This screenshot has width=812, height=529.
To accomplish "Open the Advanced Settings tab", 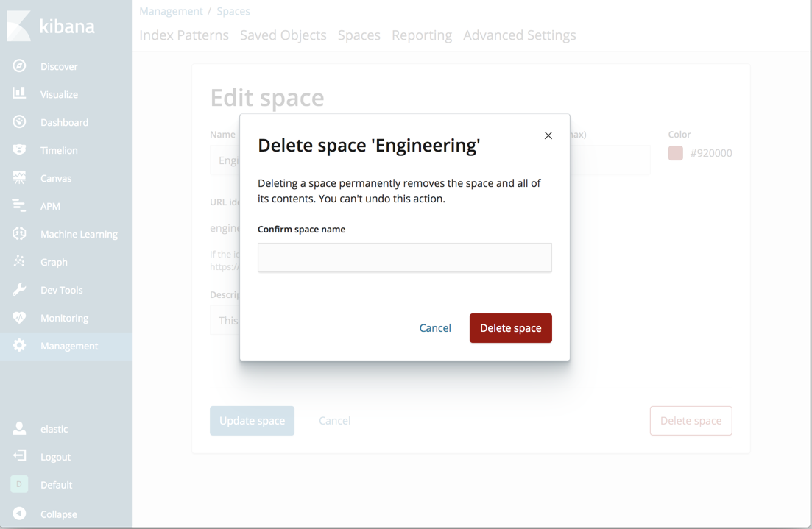I will coord(520,35).
